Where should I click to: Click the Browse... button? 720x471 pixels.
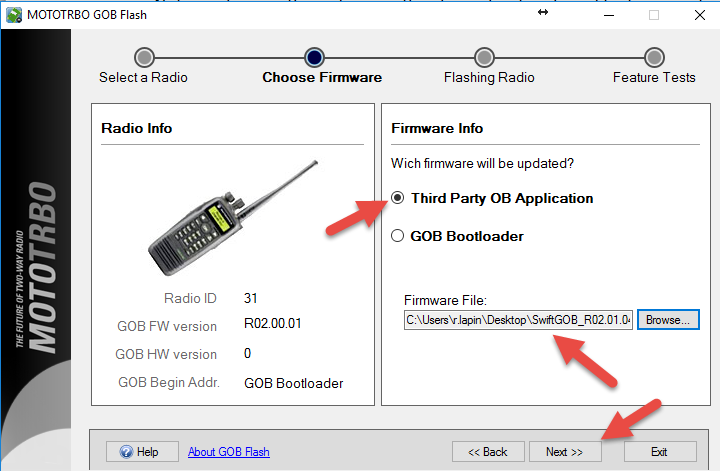pos(668,320)
